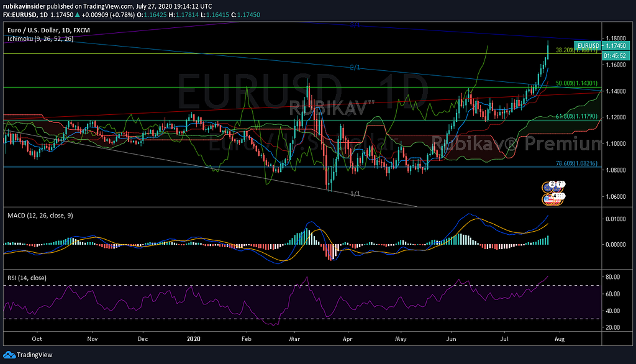The height and width of the screenshot is (364, 636).
Task: Jump to Apr on the time axis
Action: coord(347,339)
